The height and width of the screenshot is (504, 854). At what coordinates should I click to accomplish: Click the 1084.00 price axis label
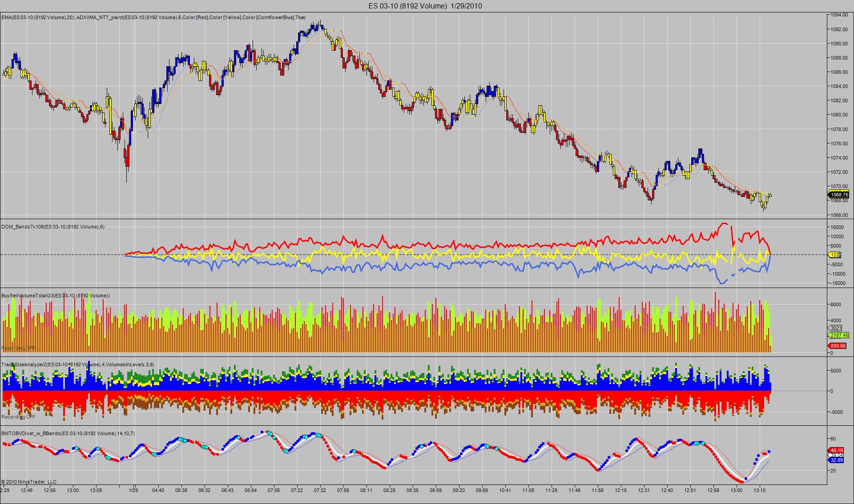pos(839,86)
